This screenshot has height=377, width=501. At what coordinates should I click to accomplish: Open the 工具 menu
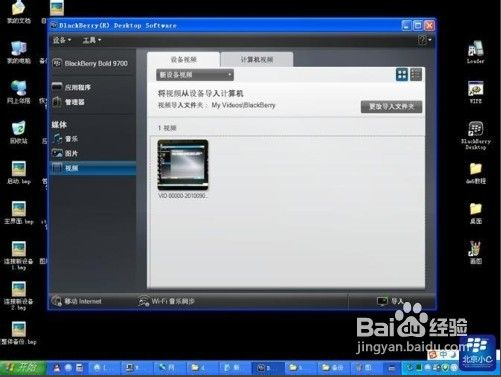point(92,40)
